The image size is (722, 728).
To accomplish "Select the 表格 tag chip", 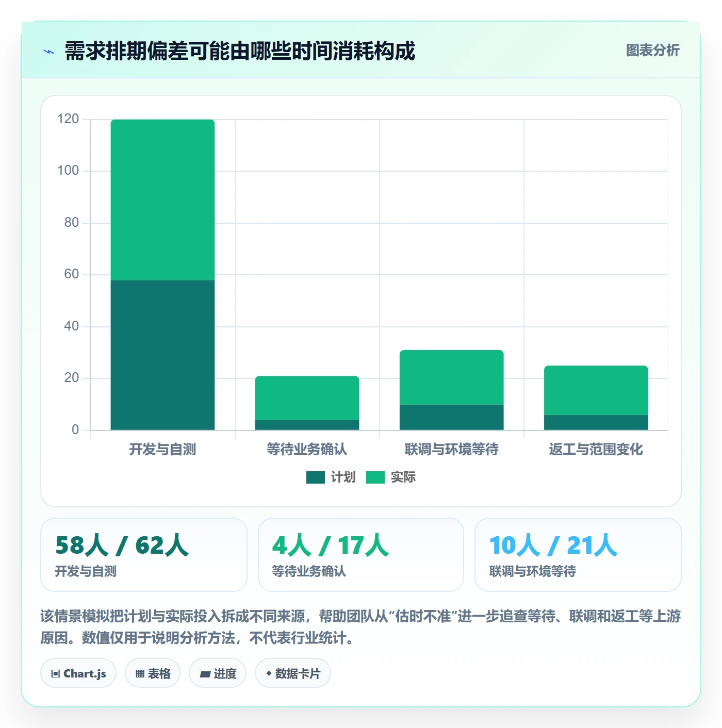I will click(153, 673).
